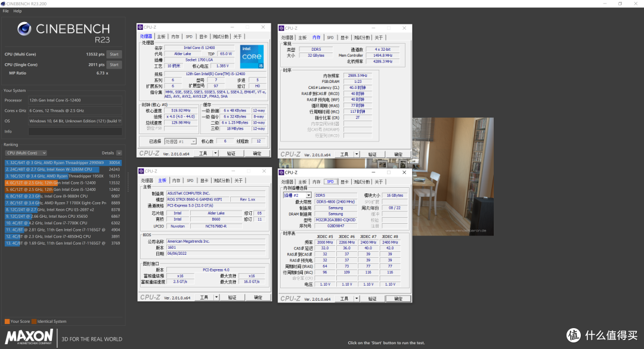Click 验证 button in SPD CPU-Z window
The width and height of the screenshot is (644, 349).
click(x=373, y=299)
